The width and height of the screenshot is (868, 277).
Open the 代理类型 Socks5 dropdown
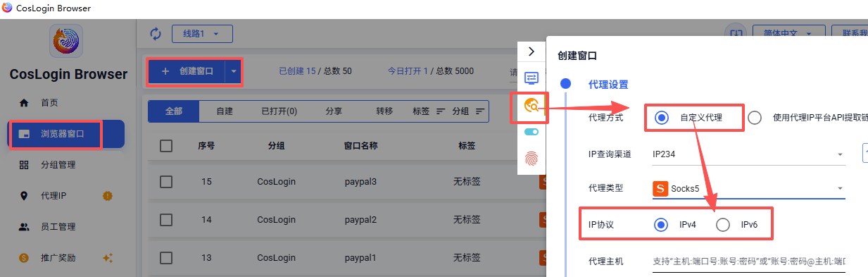click(748, 188)
